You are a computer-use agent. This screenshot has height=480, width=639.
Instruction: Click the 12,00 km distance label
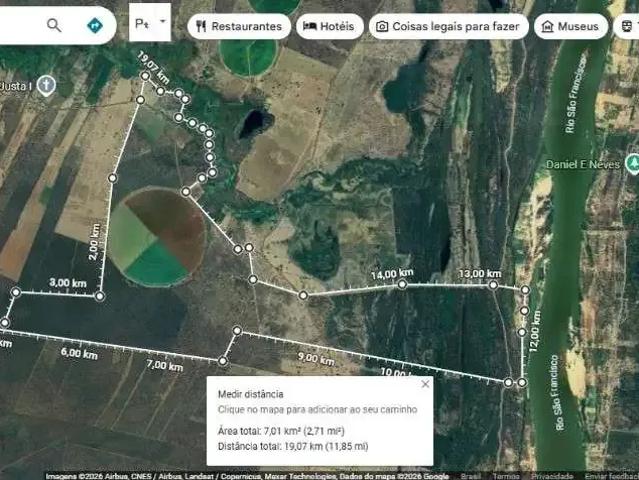point(535,331)
